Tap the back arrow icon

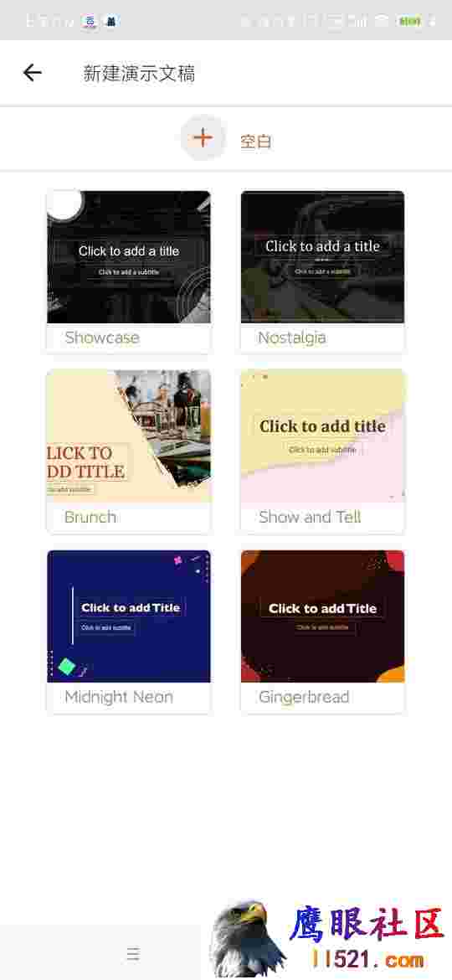(x=33, y=73)
